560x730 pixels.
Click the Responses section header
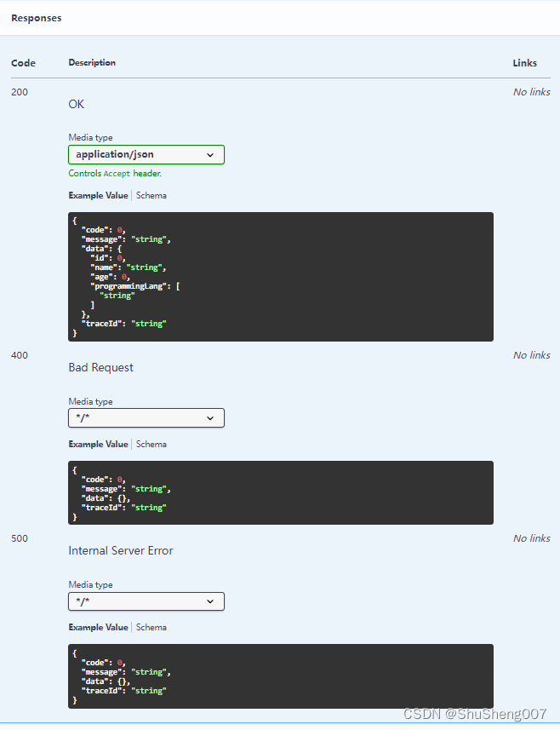coord(37,18)
